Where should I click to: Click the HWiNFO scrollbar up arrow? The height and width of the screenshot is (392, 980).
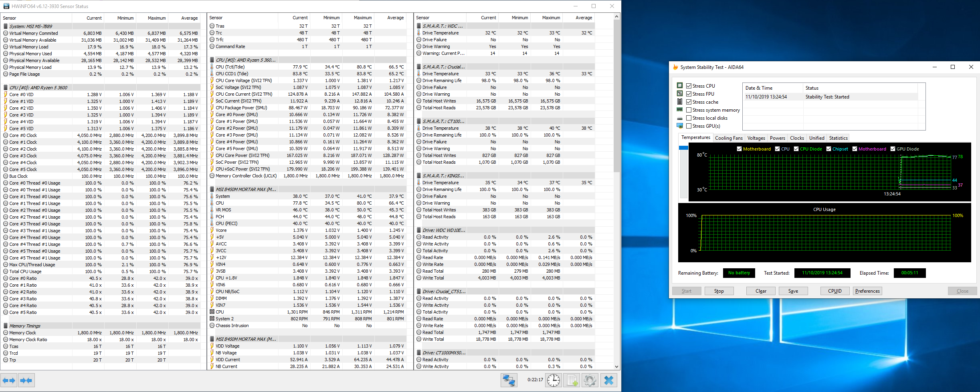pos(616,17)
